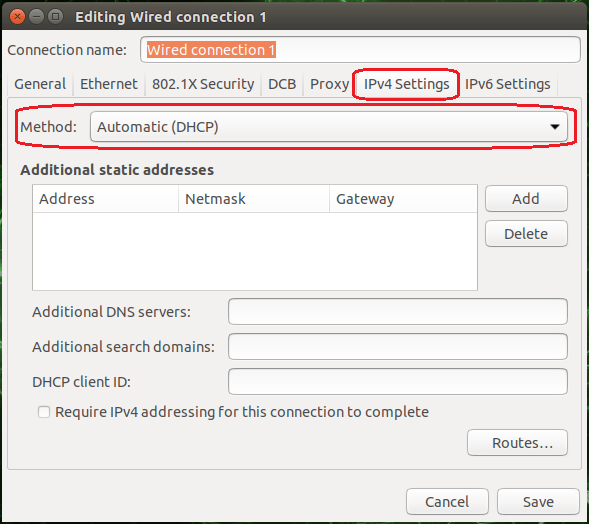
Task: Enable Require IPv4 addressing checkbox
Action: [44, 412]
